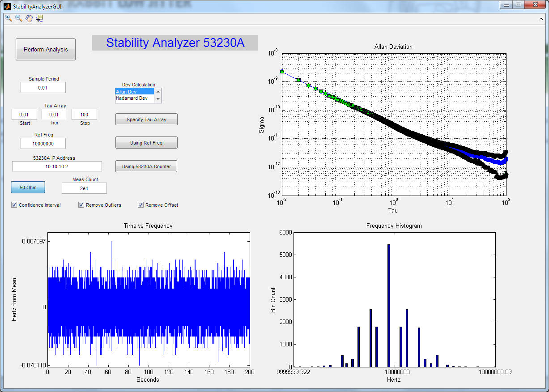Click the toolbar dock arrow at right
549x392 pixels.
[x=541, y=19]
